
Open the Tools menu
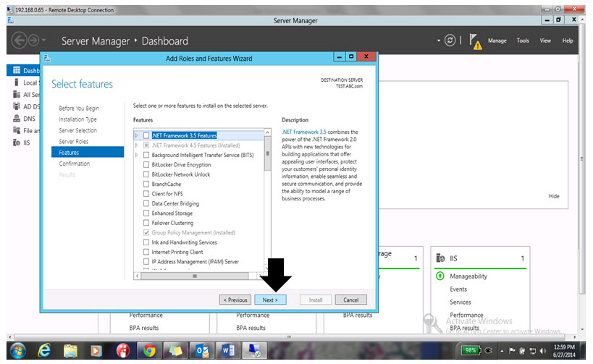(x=523, y=41)
